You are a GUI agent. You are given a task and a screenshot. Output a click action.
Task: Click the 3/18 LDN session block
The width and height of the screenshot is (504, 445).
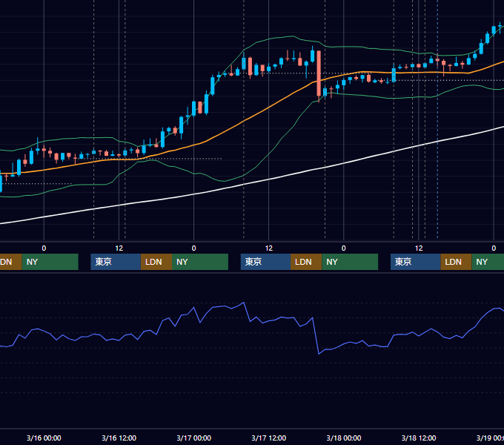[x=456, y=262]
